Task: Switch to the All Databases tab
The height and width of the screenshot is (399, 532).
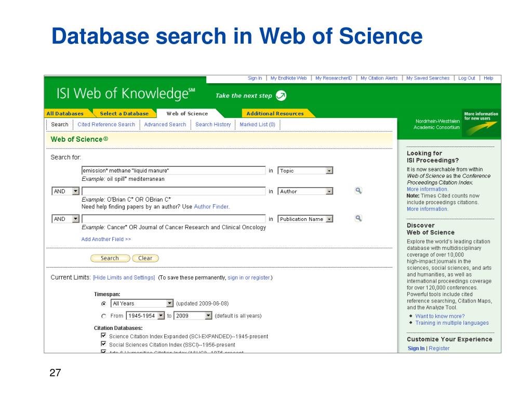Action: pyautogui.click(x=65, y=114)
